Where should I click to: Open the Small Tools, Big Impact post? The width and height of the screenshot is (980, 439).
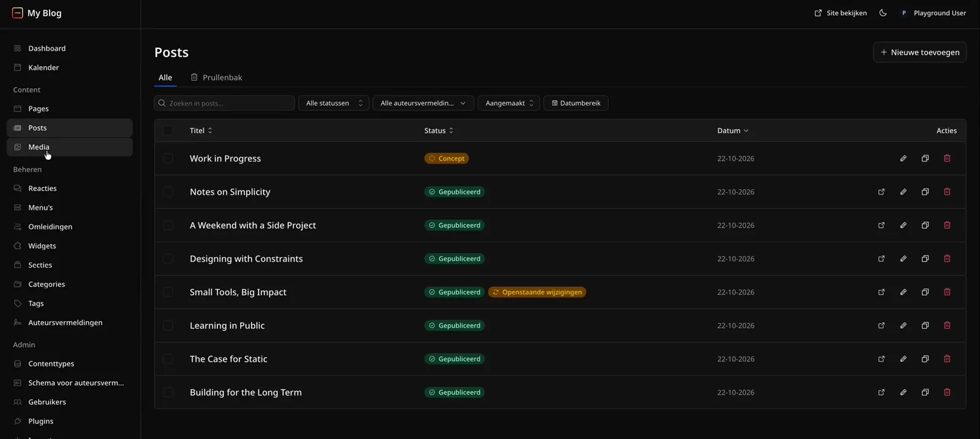pyautogui.click(x=238, y=292)
